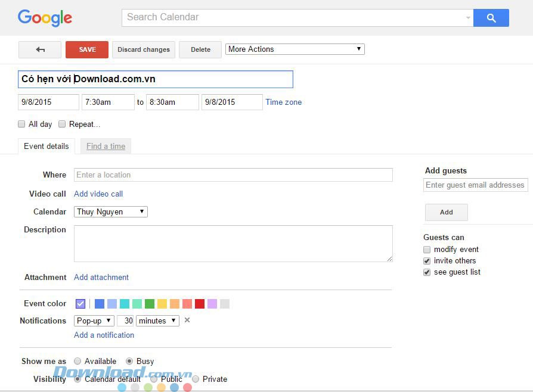Click the Google logo
Screen dimensions: 533x392
tap(45, 18)
